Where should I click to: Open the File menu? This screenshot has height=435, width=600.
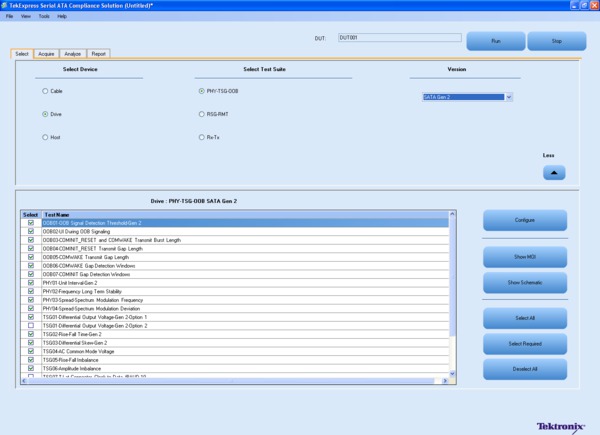click(9, 16)
